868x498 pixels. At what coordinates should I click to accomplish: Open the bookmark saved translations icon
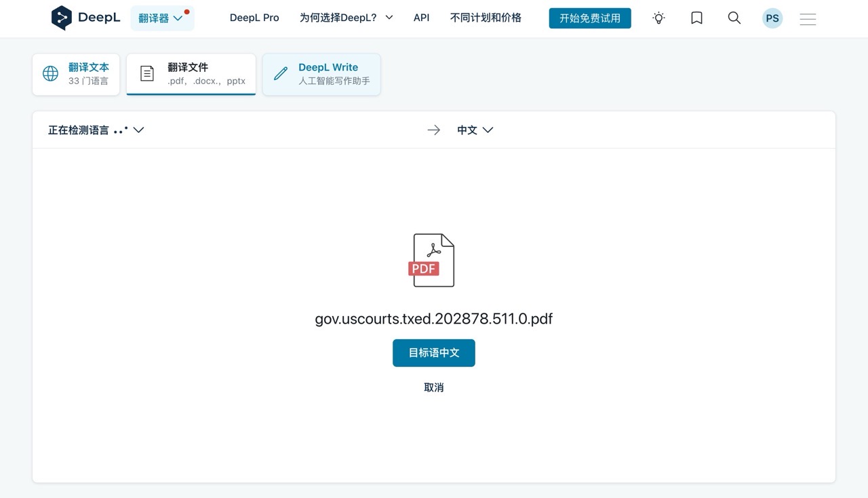click(696, 18)
